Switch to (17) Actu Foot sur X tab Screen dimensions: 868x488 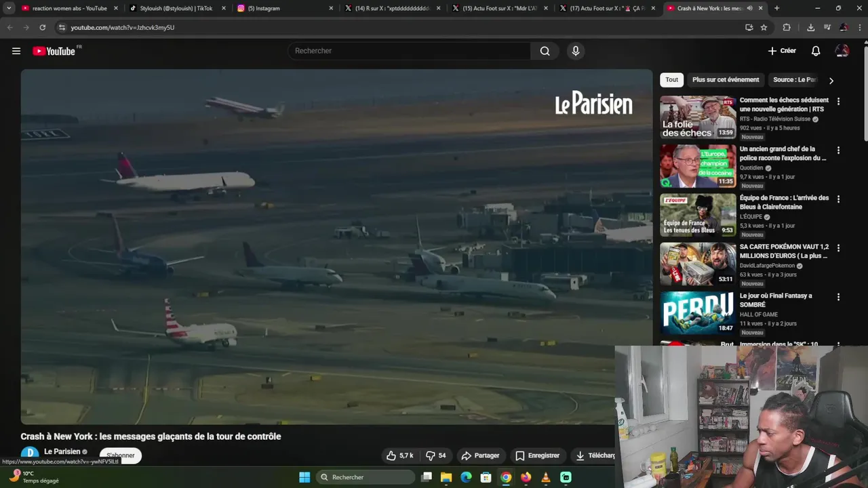click(608, 8)
